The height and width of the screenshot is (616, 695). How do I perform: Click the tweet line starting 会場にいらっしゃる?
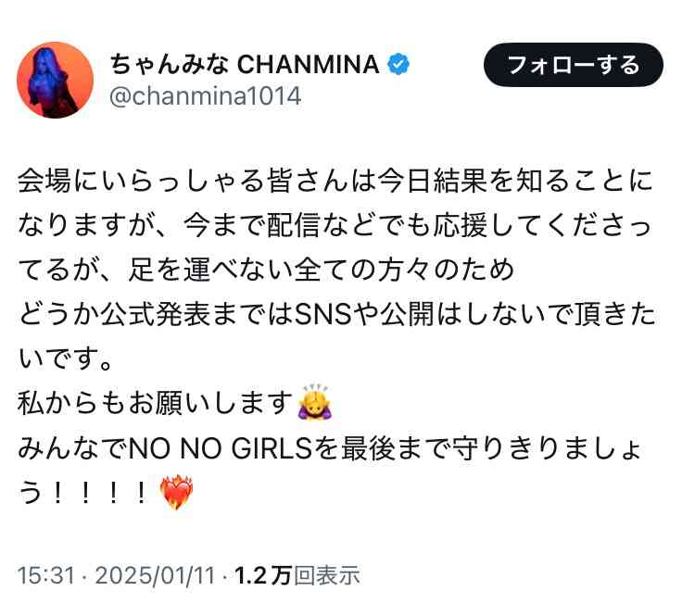335,181
